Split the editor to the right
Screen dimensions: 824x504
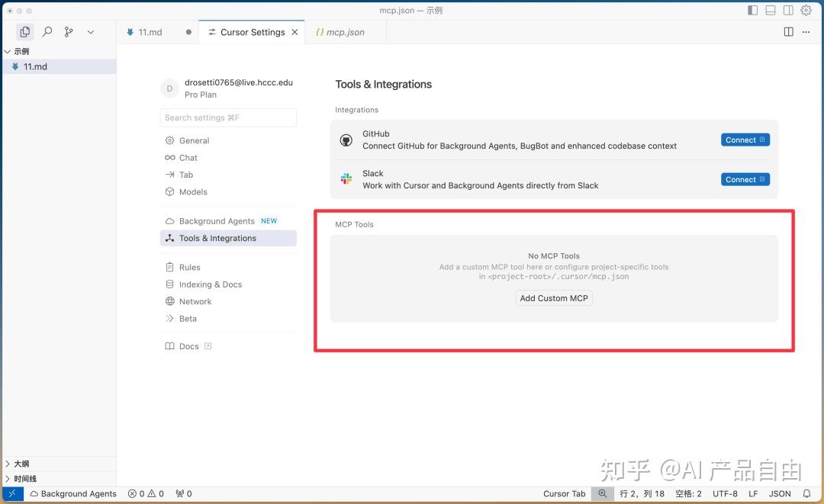tap(788, 32)
